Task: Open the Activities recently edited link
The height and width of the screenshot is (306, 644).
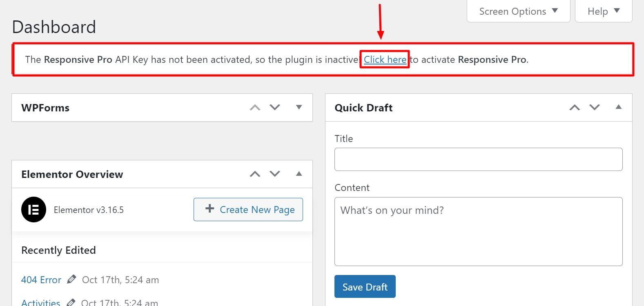Action: click(x=41, y=303)
